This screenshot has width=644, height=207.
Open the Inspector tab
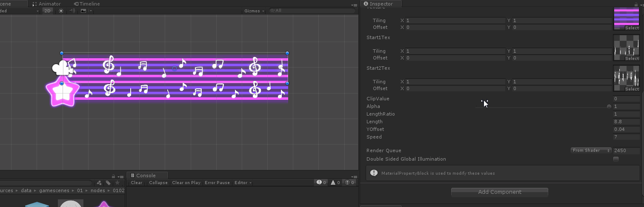381,3
